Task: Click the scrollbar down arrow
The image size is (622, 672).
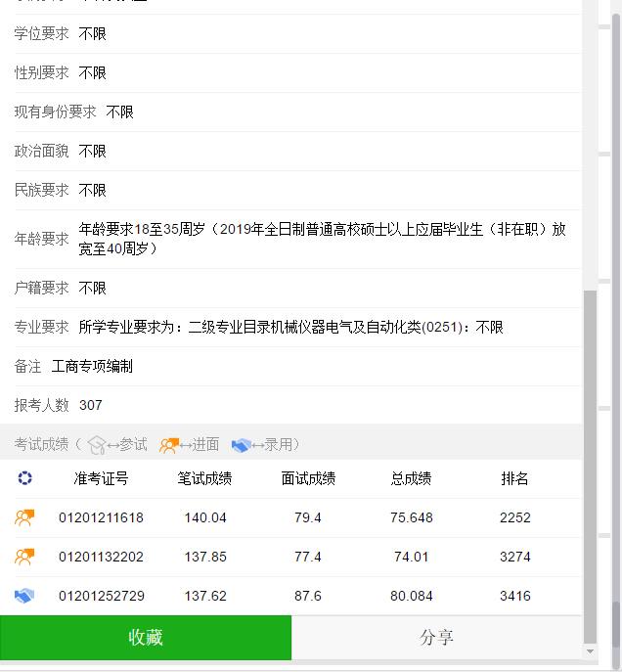Action: (590, 651)
